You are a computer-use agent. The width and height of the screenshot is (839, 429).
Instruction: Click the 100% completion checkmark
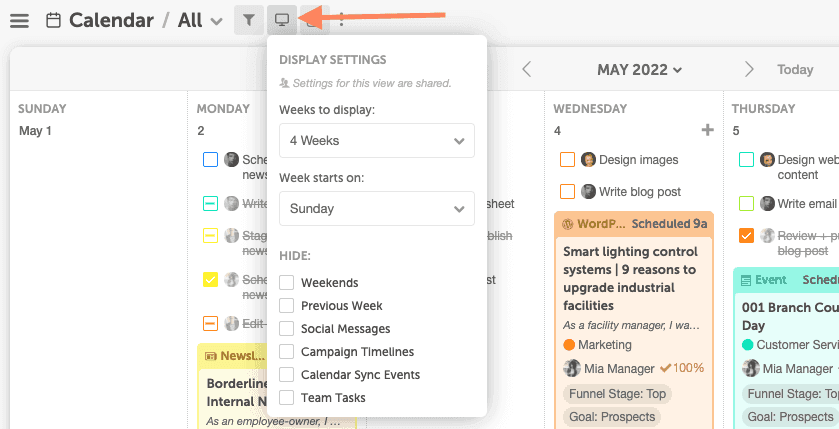pyautogui.click(x=666, y=368)
